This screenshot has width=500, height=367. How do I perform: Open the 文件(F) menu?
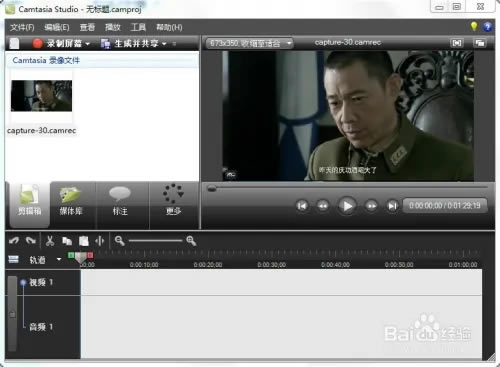(22, 27)
